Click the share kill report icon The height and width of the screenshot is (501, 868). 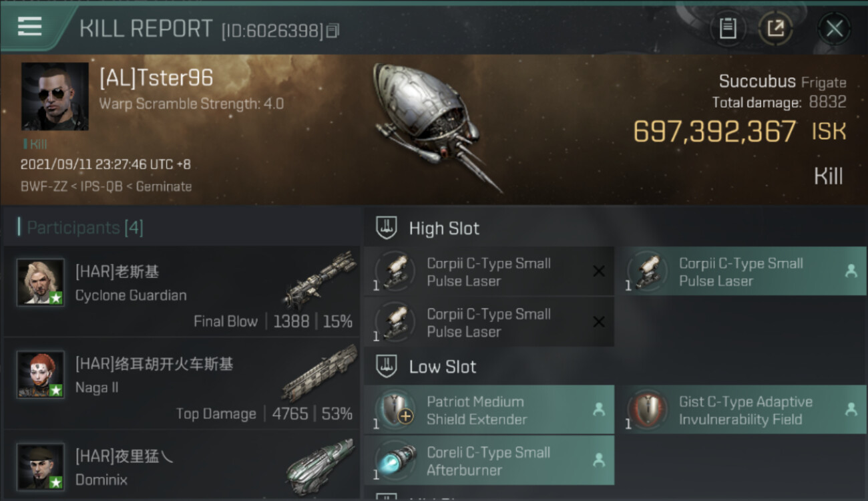pos(775,29)
